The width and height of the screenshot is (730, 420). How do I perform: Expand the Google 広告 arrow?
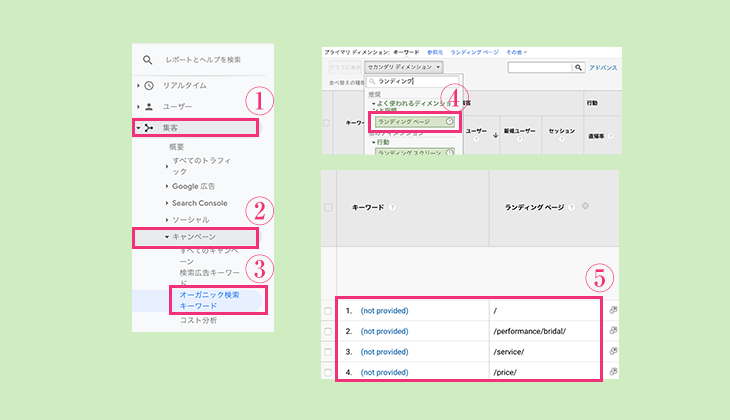167,186
